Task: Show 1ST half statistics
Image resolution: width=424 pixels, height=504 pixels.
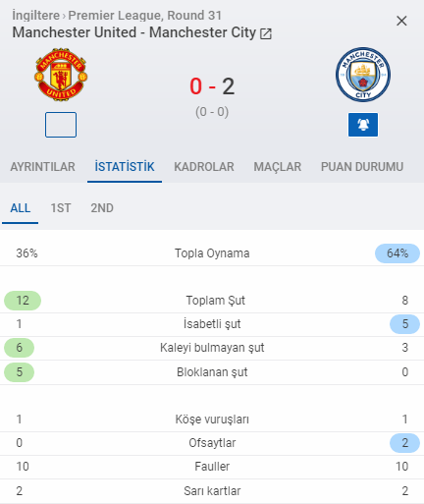Action: point(61,208)
